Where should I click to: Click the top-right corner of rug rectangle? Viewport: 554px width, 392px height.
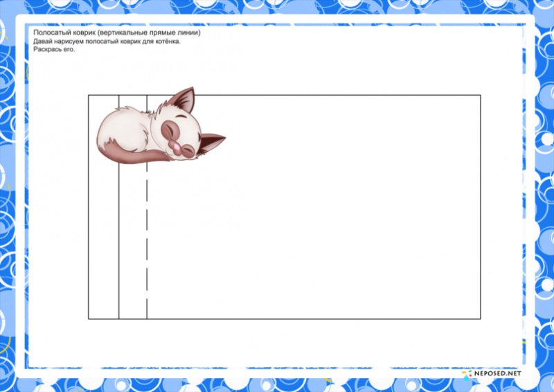[481, 95]
